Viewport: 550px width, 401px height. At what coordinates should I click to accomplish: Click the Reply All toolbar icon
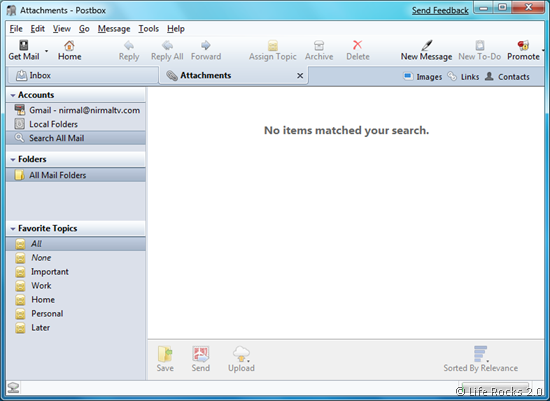click(167, 45)
